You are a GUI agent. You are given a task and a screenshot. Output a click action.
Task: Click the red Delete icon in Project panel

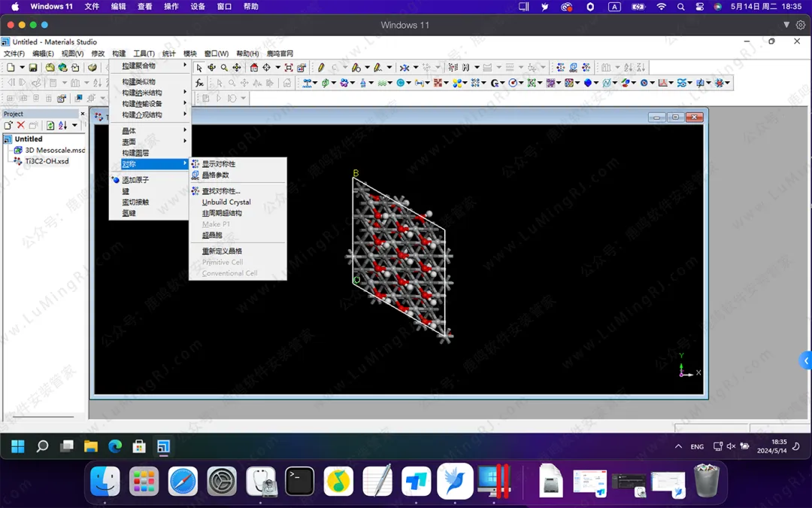coord(20,126)
